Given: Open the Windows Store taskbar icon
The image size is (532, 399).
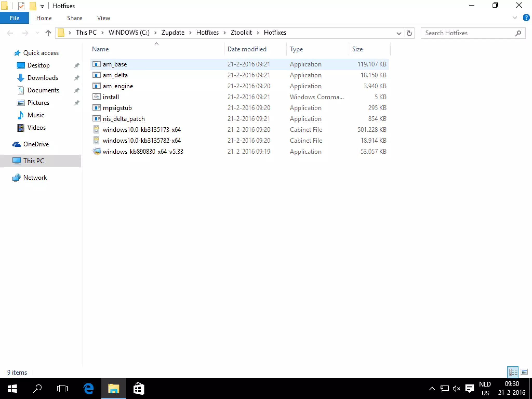Looking at the screenshot, I should pos(139,389).
